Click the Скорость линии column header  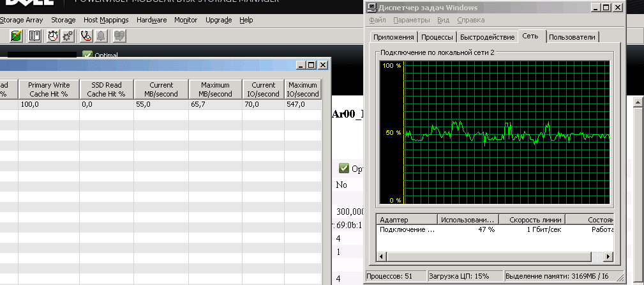point(531,220)
